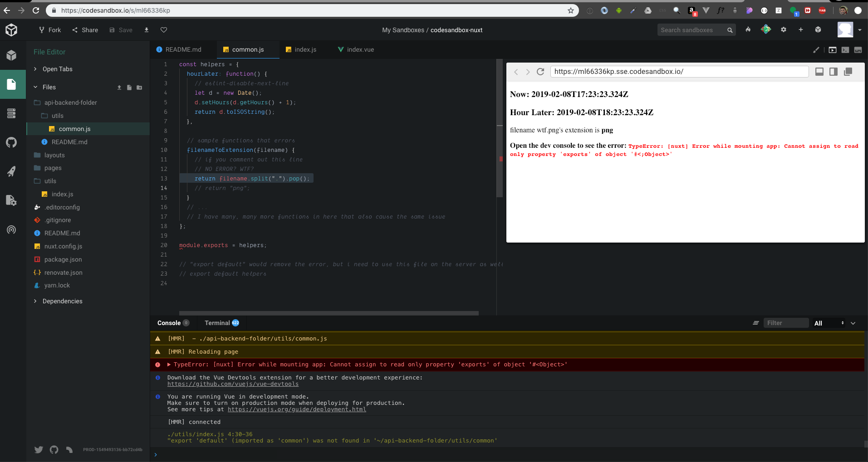The width and height of the screenshot is (868, 462).
Task: Open the GitHub panel in the sidebar
Action: coord(11,142)
